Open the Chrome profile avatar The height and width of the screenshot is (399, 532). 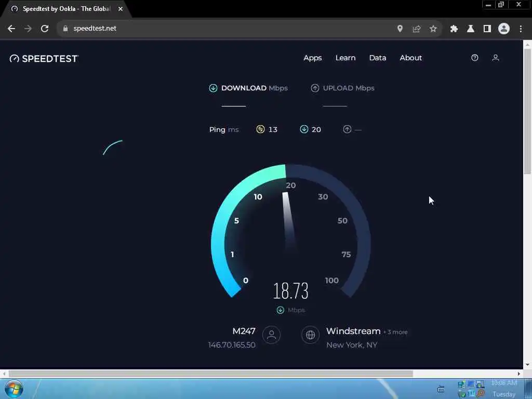click(x=504, y=29)
